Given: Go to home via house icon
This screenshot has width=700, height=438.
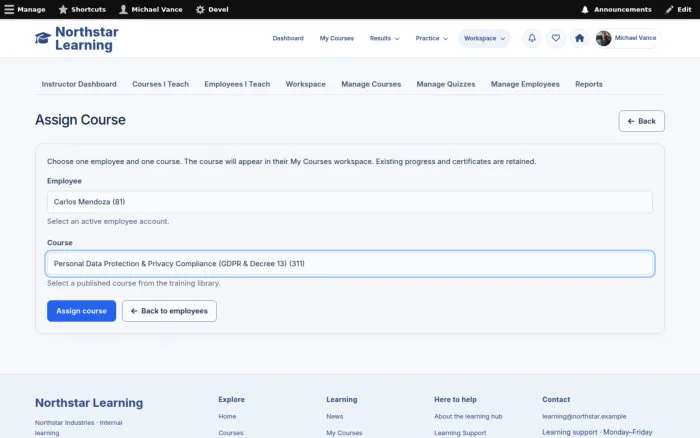Looking at the screenshot, I should click(x=579, y=38).
